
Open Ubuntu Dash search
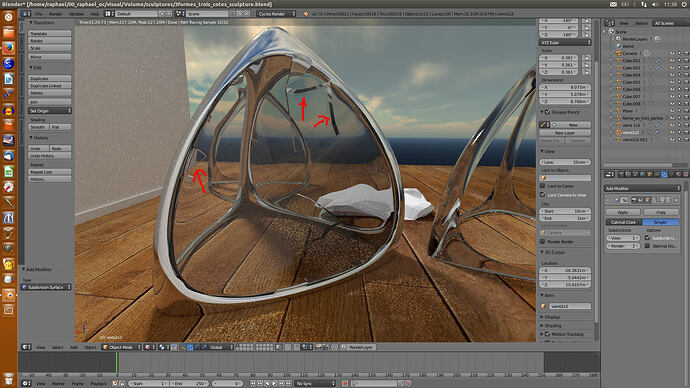pos(8,17)
